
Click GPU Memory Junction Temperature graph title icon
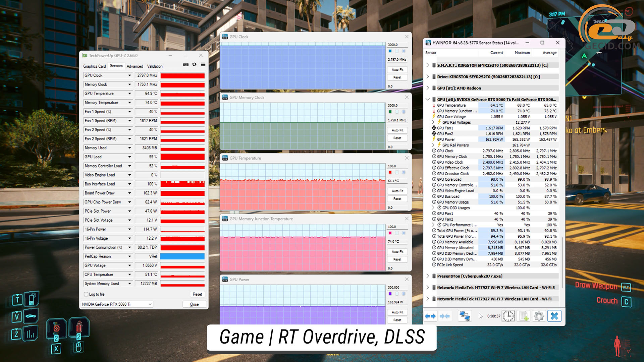(x=225, y=219)
